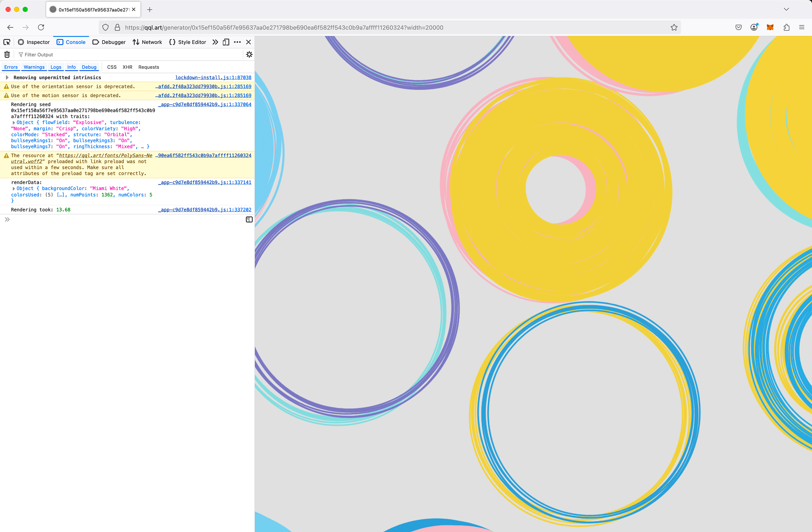Open the Extensions puzzle icon
The image size is (812, 532).
pos(786,28)
